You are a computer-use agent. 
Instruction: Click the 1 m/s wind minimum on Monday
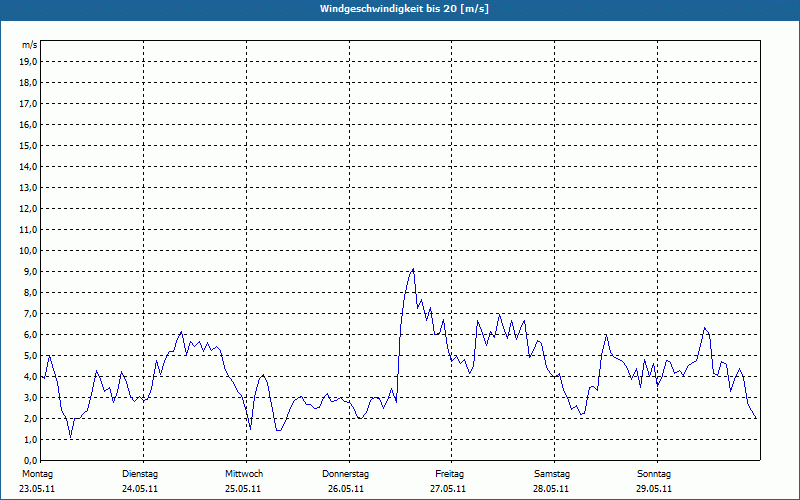click(70, 437)
